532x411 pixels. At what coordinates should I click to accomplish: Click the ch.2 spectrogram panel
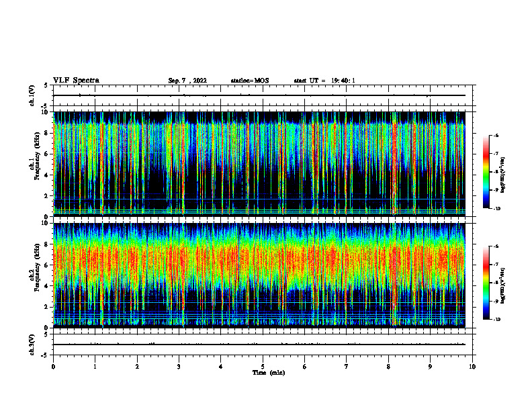tap(259, 275)
